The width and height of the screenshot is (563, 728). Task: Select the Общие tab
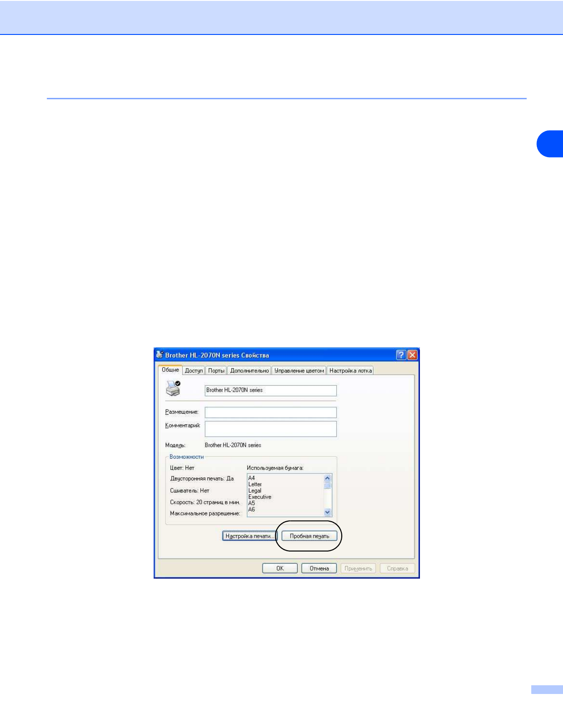(170, 370)
